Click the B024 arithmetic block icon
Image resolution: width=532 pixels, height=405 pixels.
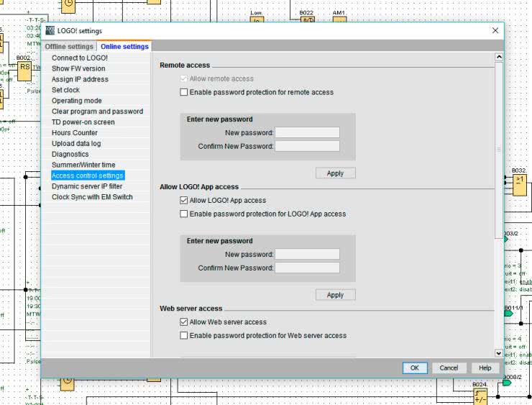pos(480,395)
